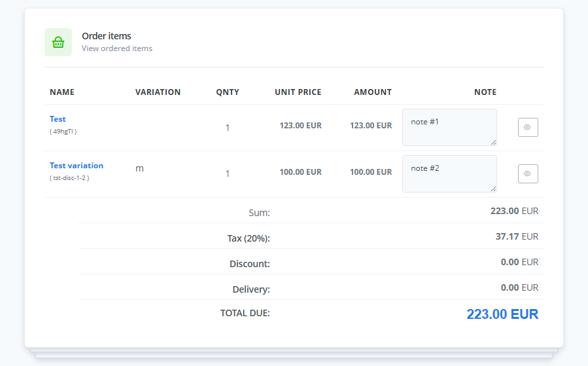Screen dimensions: 588x366
Task: Click the NAME column header
Action: tap(62, 92)
